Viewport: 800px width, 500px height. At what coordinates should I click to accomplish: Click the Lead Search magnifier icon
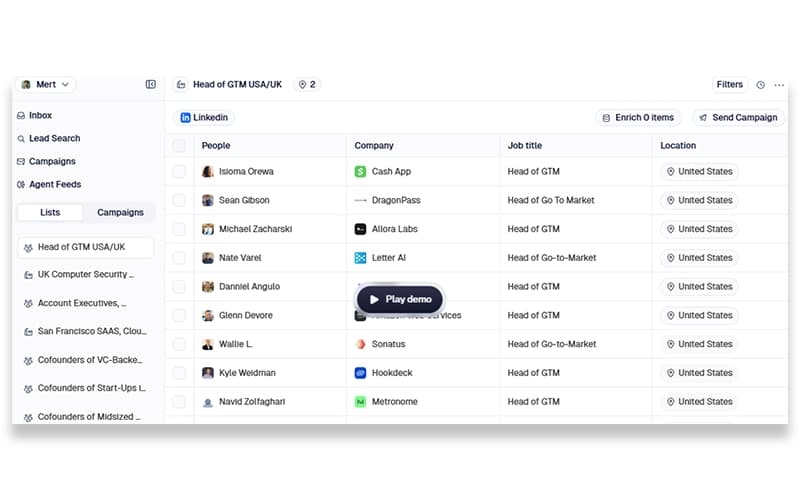click(x=21, y=139)
